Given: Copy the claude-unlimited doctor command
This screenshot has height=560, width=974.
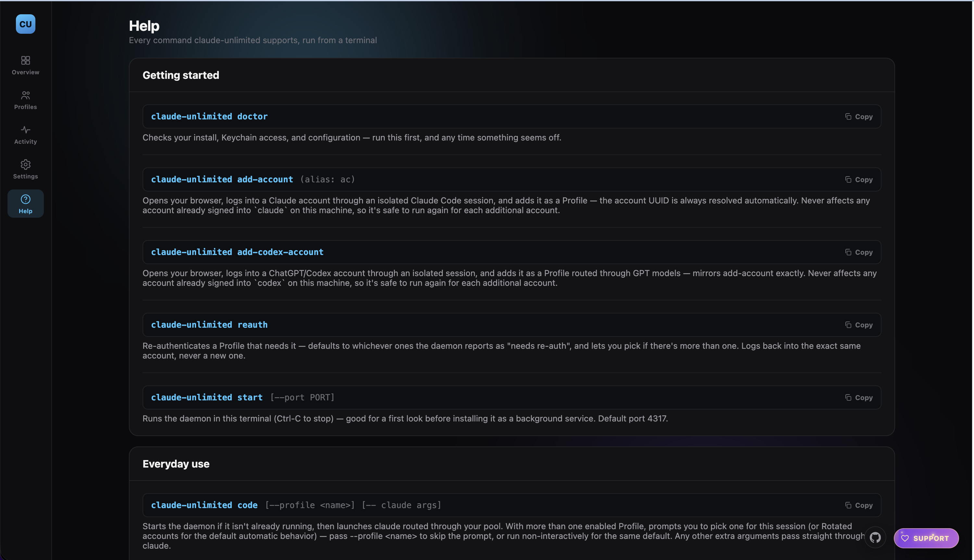Looking at the screenshot, I should (858, 116).
